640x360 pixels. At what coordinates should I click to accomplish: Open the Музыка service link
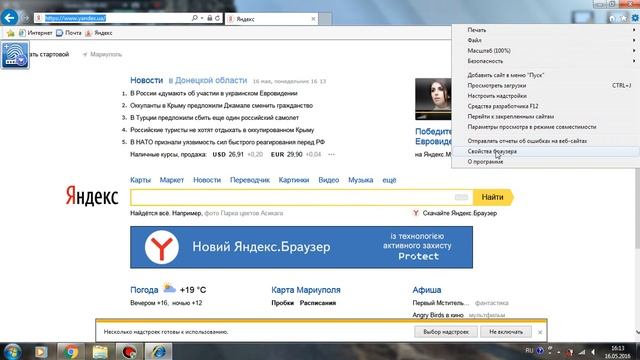(x=360, y=180)
